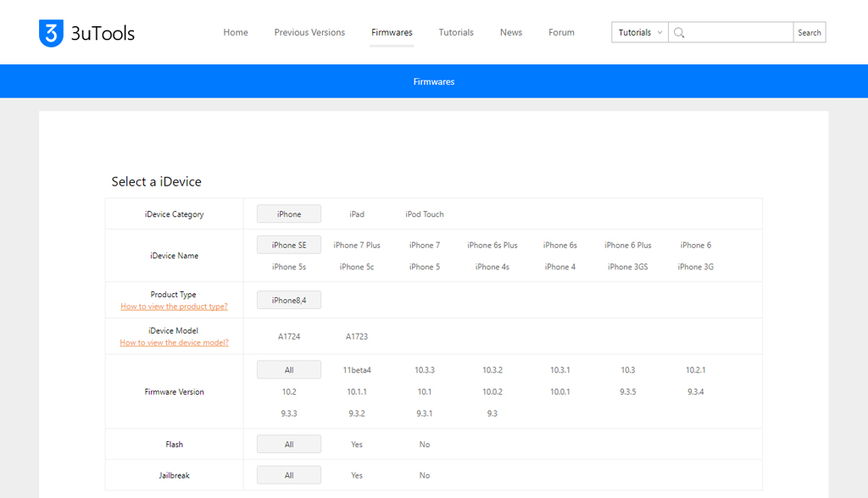Pick iPhone 6 Plus device
The height and width of the screenshot is (498, 868).
point(628,245)
